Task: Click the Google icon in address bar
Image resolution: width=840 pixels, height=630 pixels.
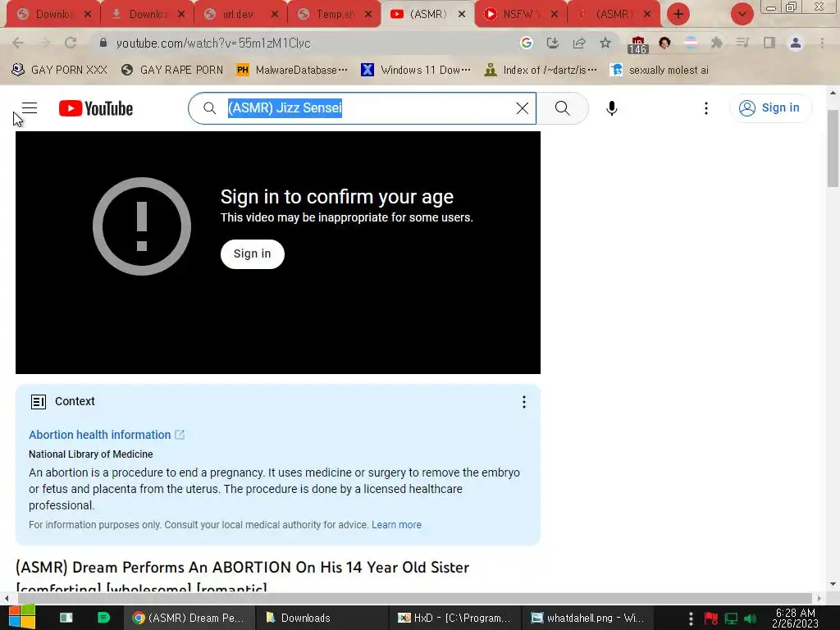Action: pos(527,43)
